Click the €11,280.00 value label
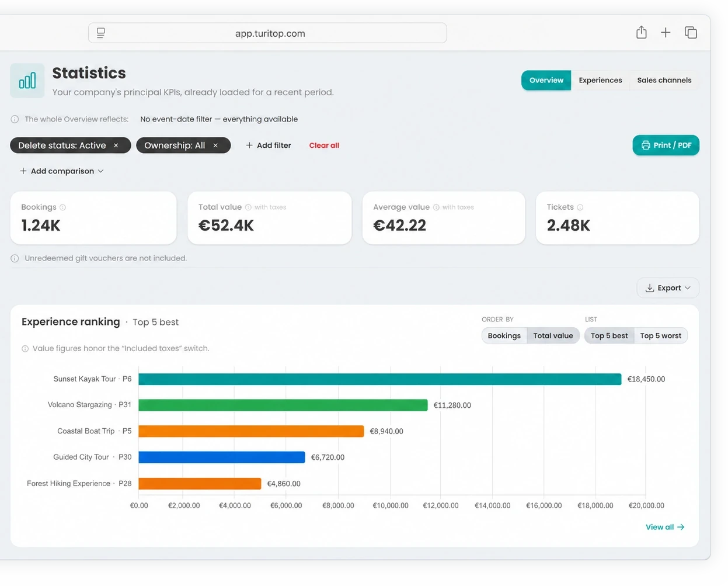Viewport: 728px width, 586px height. coord(452,405)
